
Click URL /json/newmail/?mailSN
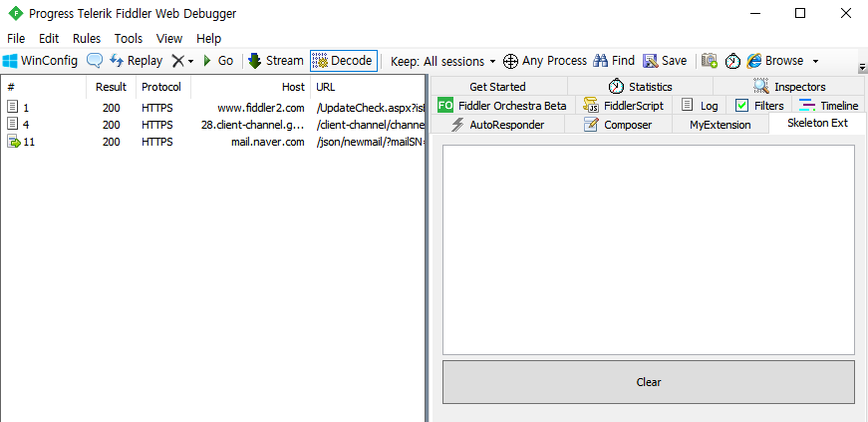(x=371, y=142)
